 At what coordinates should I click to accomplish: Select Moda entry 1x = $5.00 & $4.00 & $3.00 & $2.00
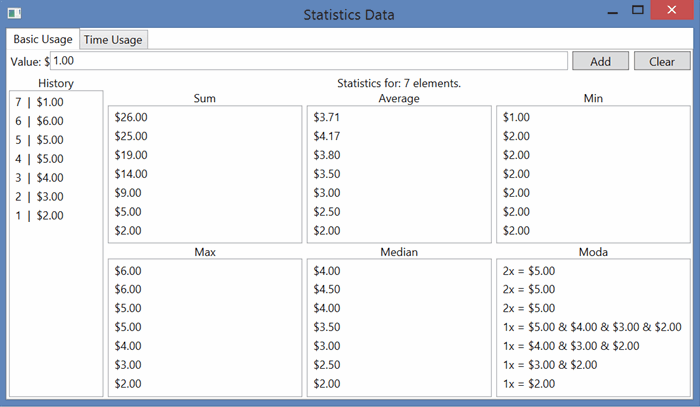(x=592, y=327)
